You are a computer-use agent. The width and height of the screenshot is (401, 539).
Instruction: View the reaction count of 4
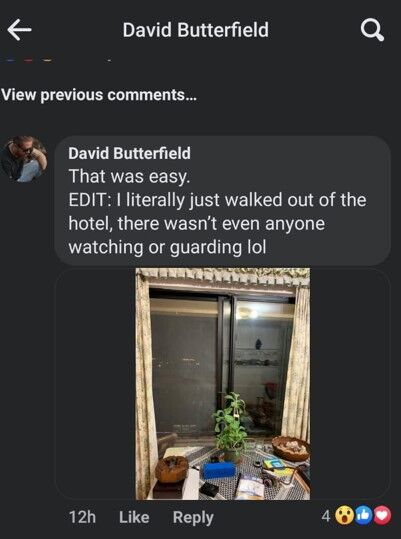326,516
